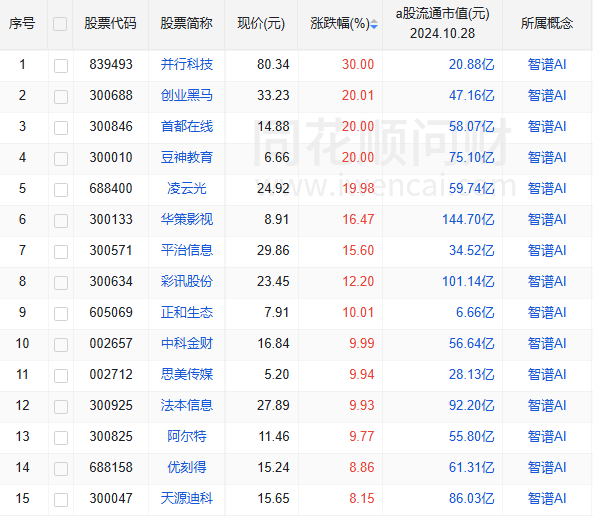Check the box for 并行科技 row
The width and height of the screenshot is (593, 516).
[61, 65]
